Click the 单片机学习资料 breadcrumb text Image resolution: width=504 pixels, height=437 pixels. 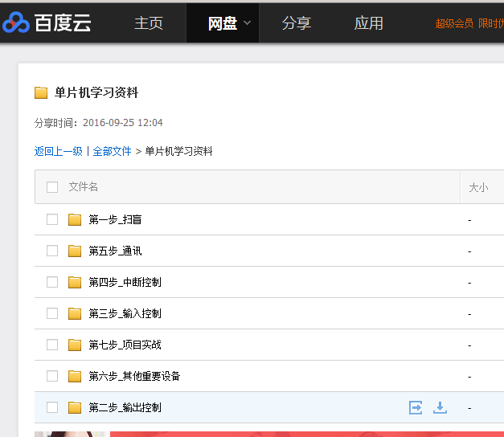178,151
